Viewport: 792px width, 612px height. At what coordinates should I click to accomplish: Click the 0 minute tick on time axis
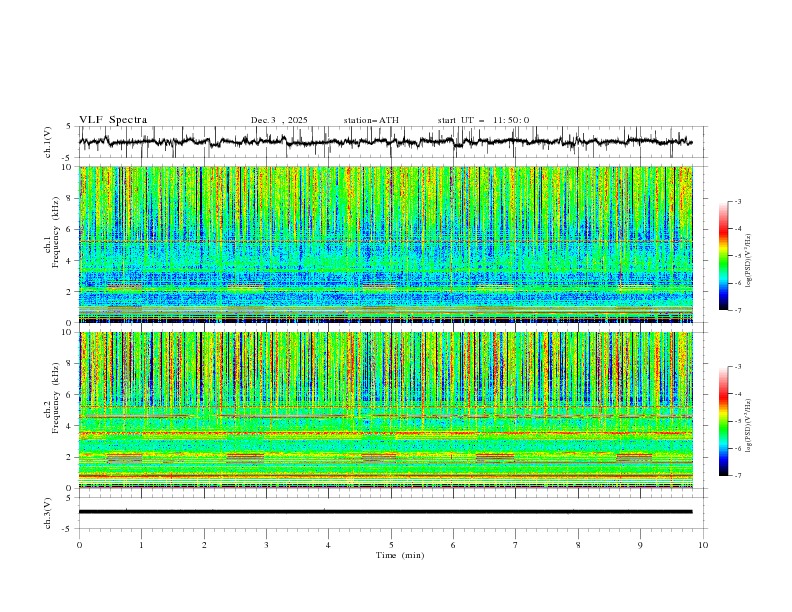(x=79, y=545)
